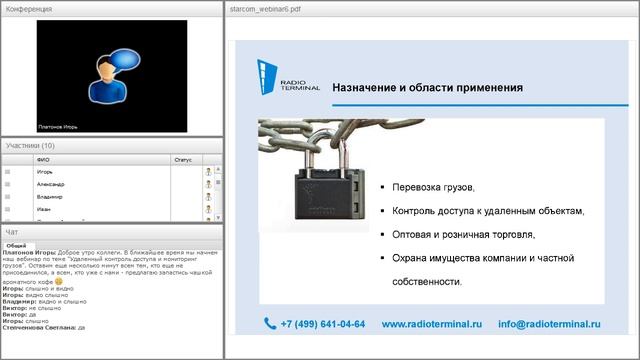Screen dimensions: 640x360
Task: Toggle the small square beside Игорь
Action: pos(7,172)
